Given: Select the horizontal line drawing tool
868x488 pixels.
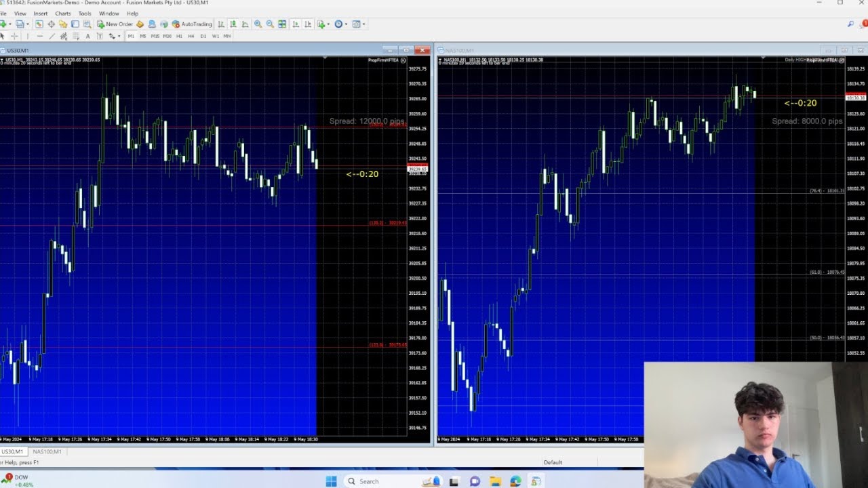Looking at the screenshot, I should tap(40, 36).
